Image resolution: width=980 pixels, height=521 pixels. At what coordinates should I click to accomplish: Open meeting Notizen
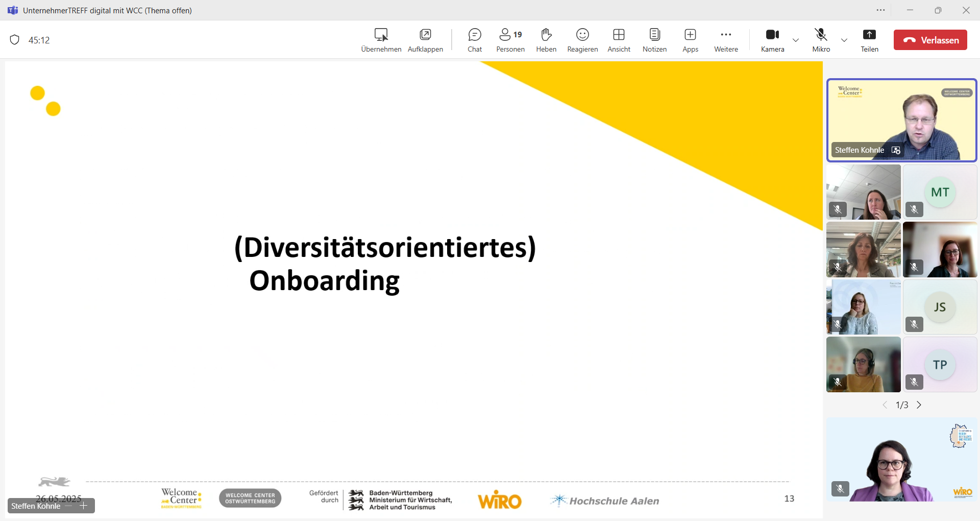[654, 40]
